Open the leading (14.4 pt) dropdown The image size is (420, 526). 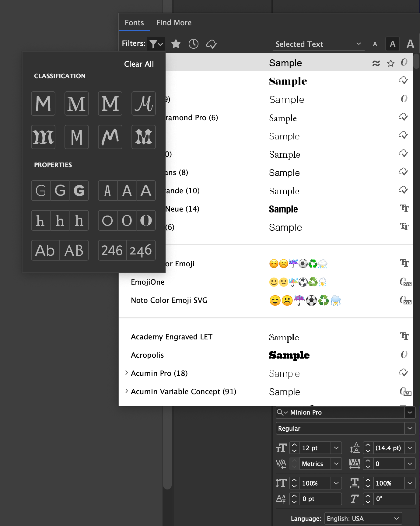click(410, 448)
